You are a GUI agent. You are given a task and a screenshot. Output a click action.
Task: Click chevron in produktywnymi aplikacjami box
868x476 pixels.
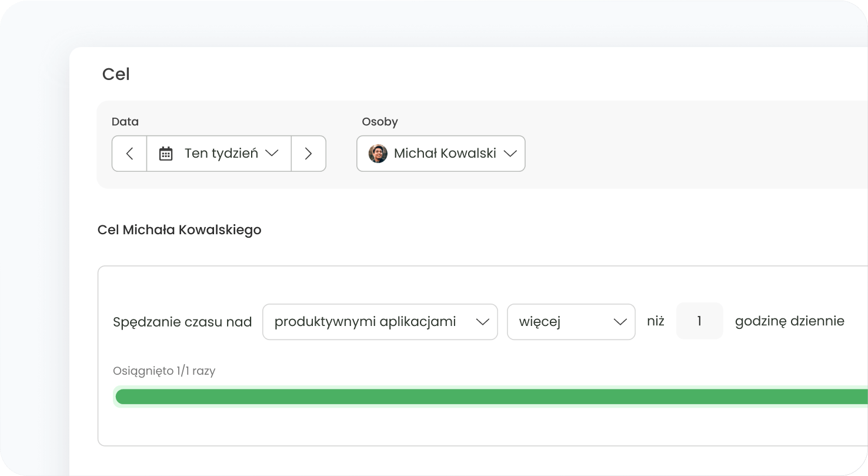(482, 322)
